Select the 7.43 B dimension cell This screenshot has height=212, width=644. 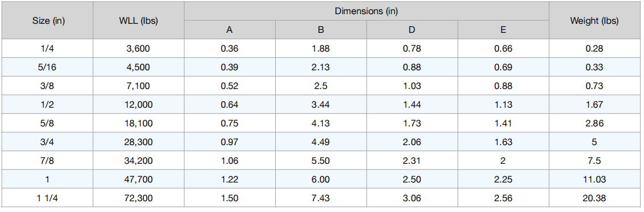[x=321, y=198]
